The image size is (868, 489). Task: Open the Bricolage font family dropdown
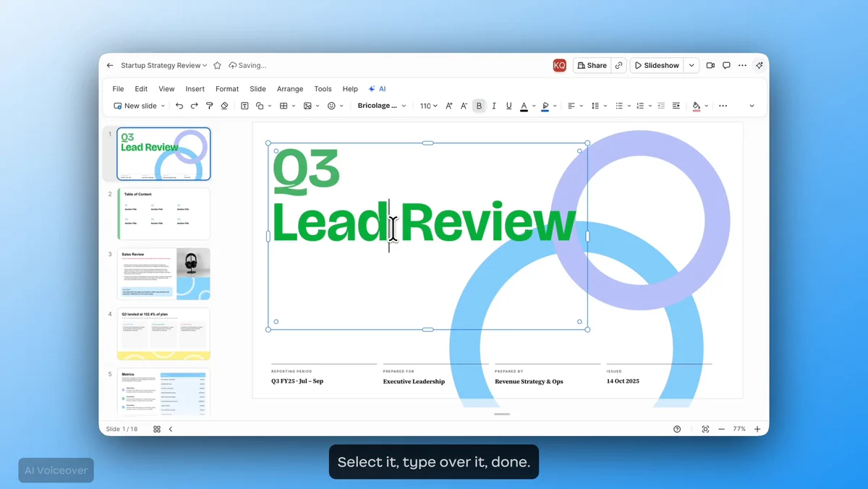click(x=382, y=106)
